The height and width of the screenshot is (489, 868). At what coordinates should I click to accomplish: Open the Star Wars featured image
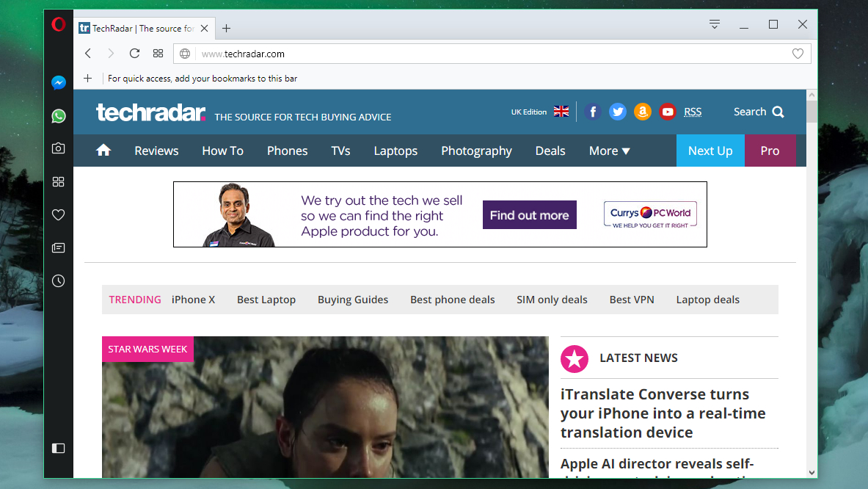(x=326, y=407)
